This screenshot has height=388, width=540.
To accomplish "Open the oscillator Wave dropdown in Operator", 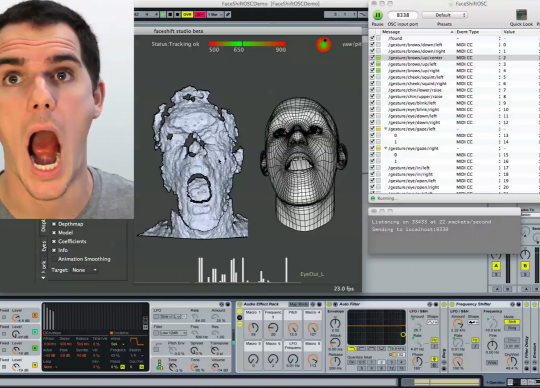I will coord(117,344).
